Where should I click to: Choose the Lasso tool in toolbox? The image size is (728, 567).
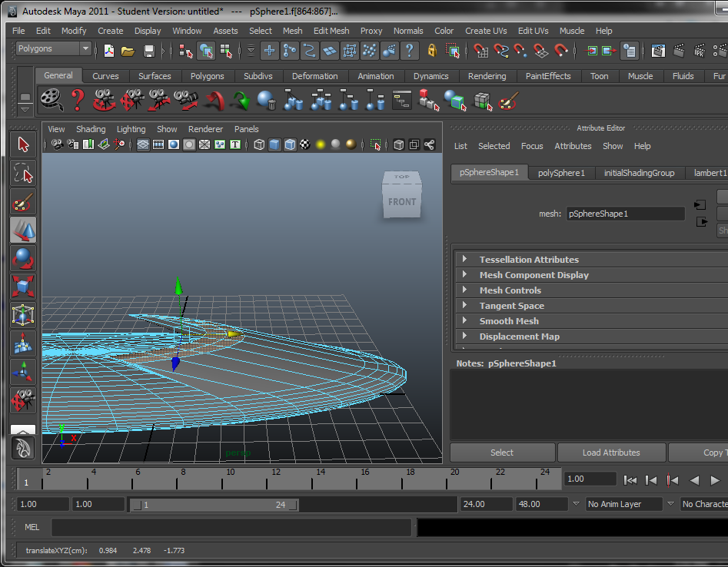[23, 173]
